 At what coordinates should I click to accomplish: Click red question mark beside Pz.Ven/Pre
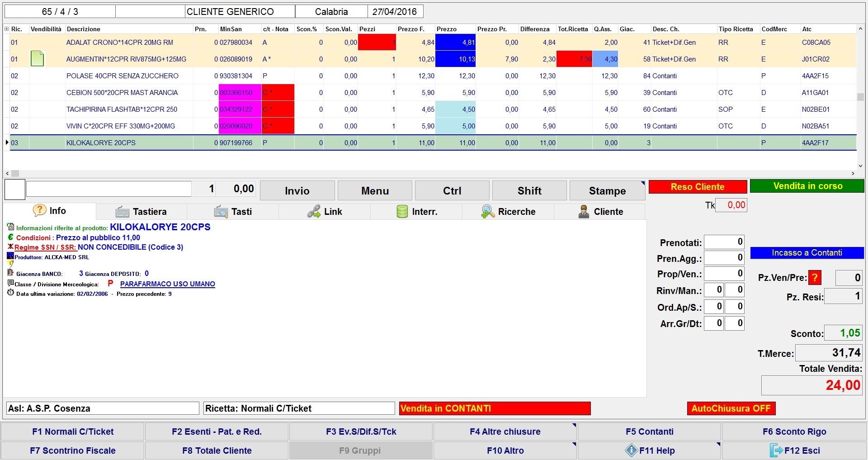coord(815,278)
